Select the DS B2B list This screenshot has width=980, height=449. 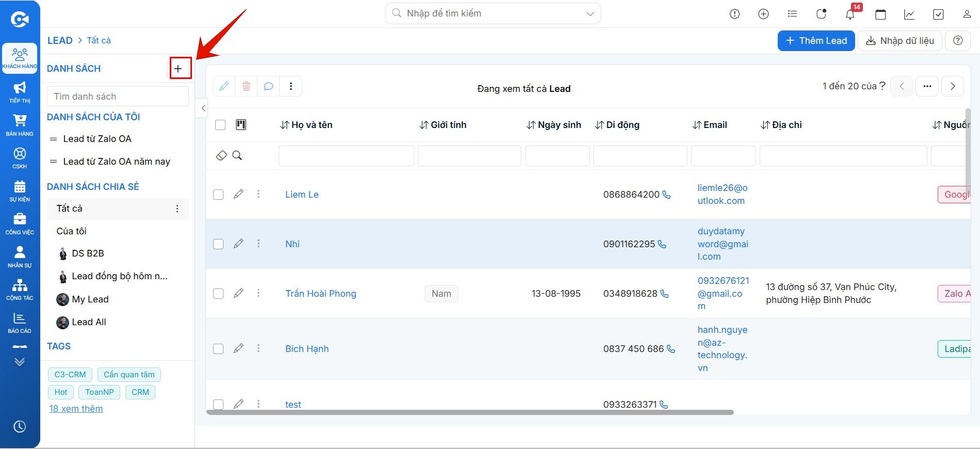coord(88,253)
